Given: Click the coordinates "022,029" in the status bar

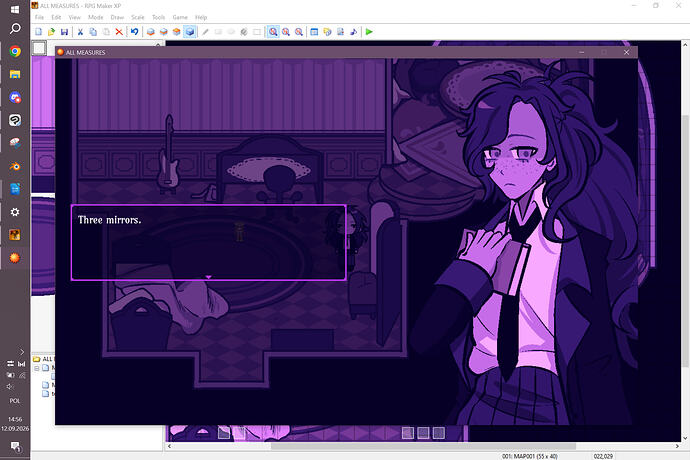Looking at the screenshot, I should [603, 456].
